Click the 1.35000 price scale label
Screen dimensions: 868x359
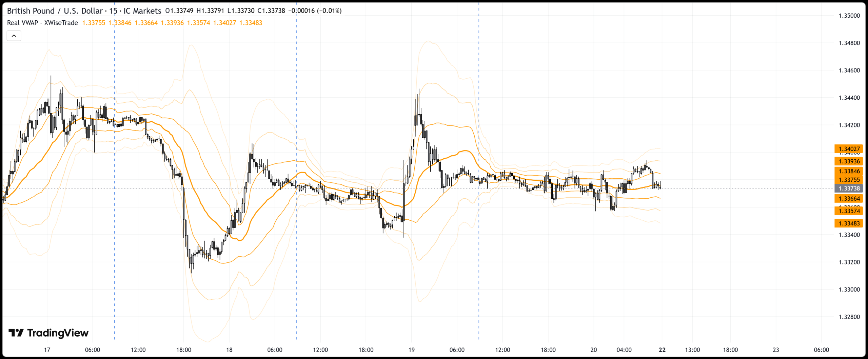849,16
